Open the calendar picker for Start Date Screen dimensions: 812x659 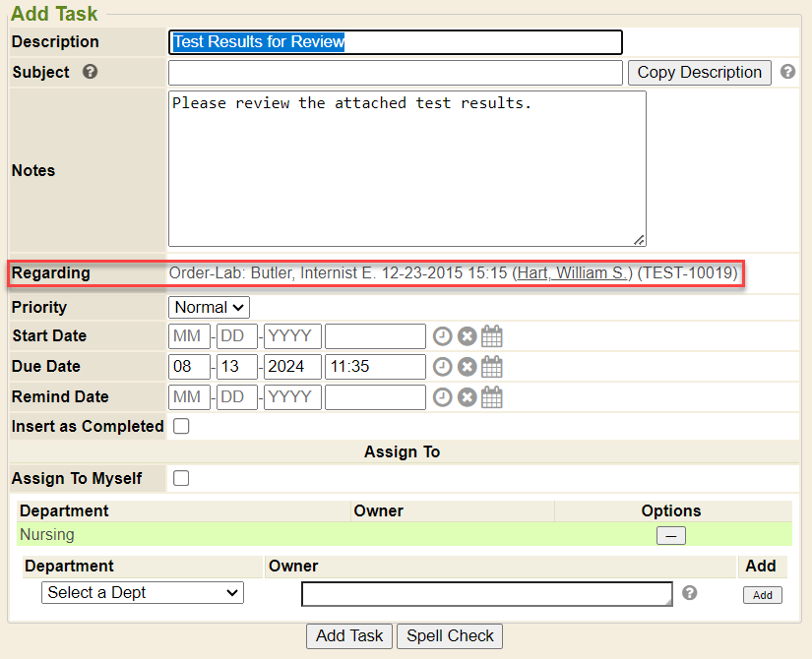coord(492,336)
